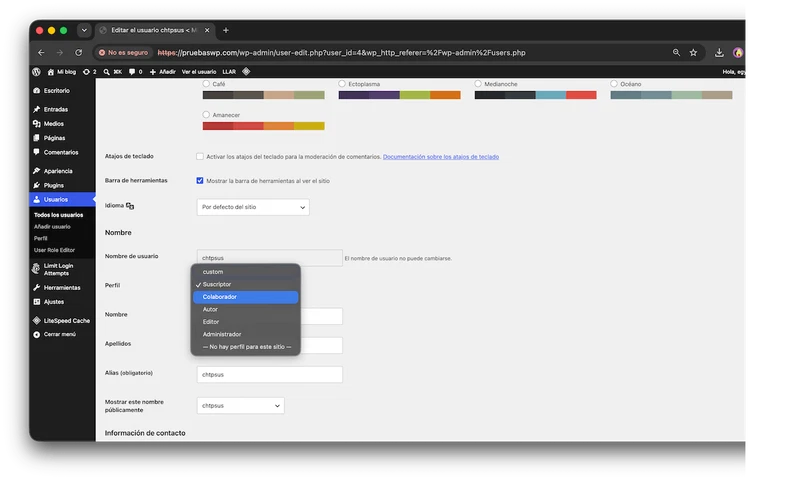Open tab search chevron button

(x=84, y=30)
